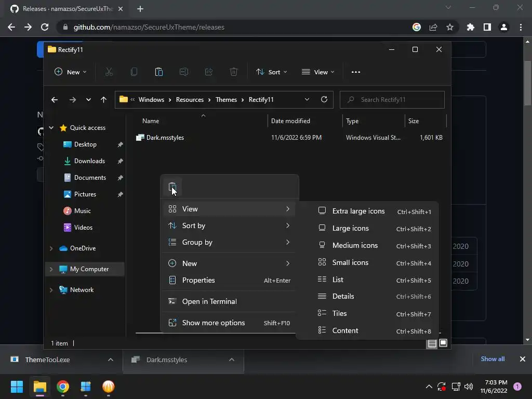Reload the Chrome page
532x399 pixels.
tap(45, 27)
